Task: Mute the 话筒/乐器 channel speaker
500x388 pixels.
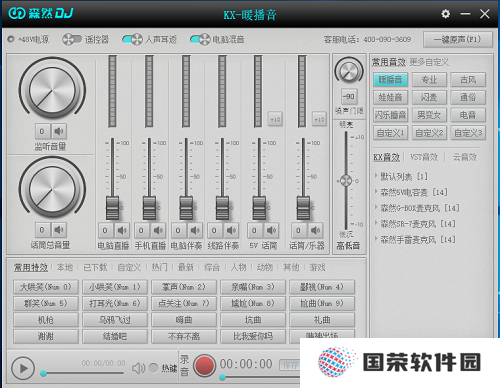Action: 315,230
